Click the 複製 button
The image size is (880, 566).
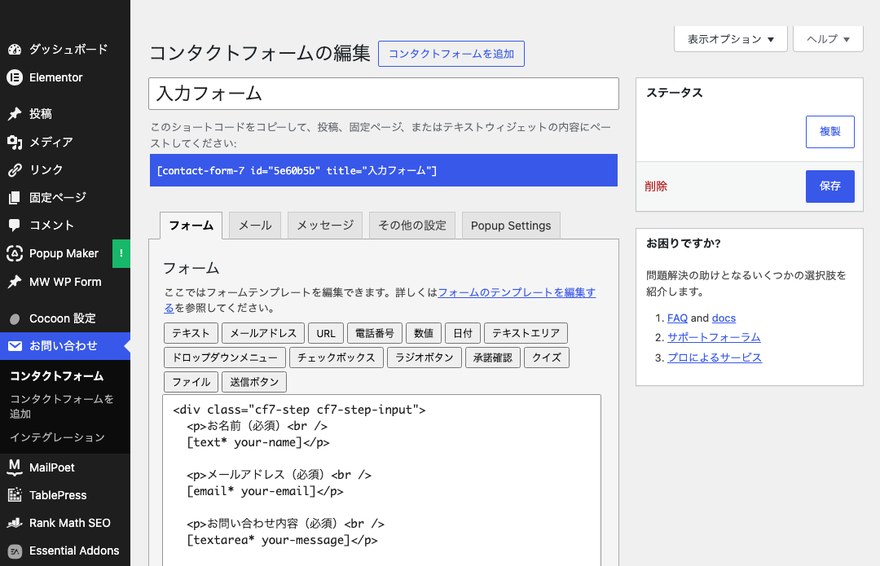click(830, 132)
